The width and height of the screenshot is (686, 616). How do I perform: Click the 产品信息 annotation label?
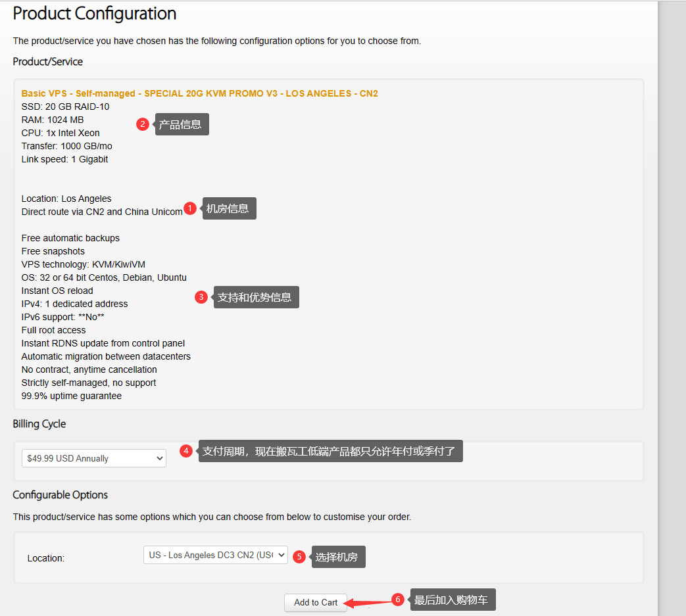pyautogui.click(x=182, y=124)
